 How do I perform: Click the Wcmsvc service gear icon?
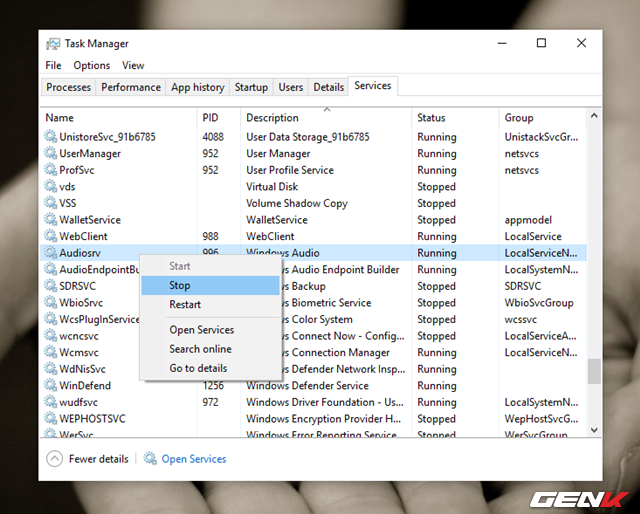coord(51,352)
